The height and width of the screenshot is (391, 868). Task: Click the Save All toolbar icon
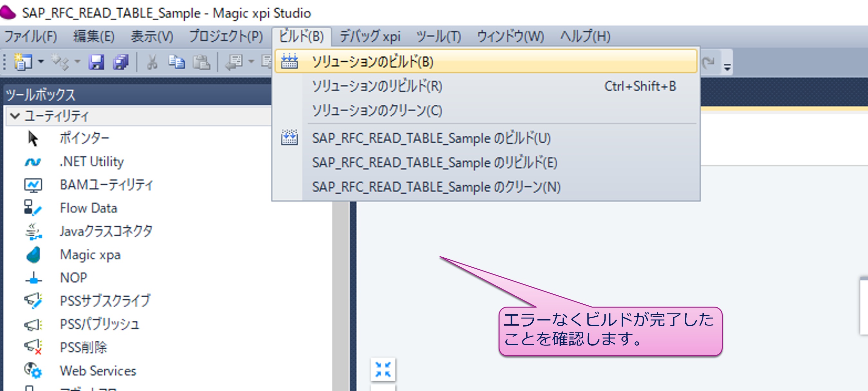click(121, 62)
